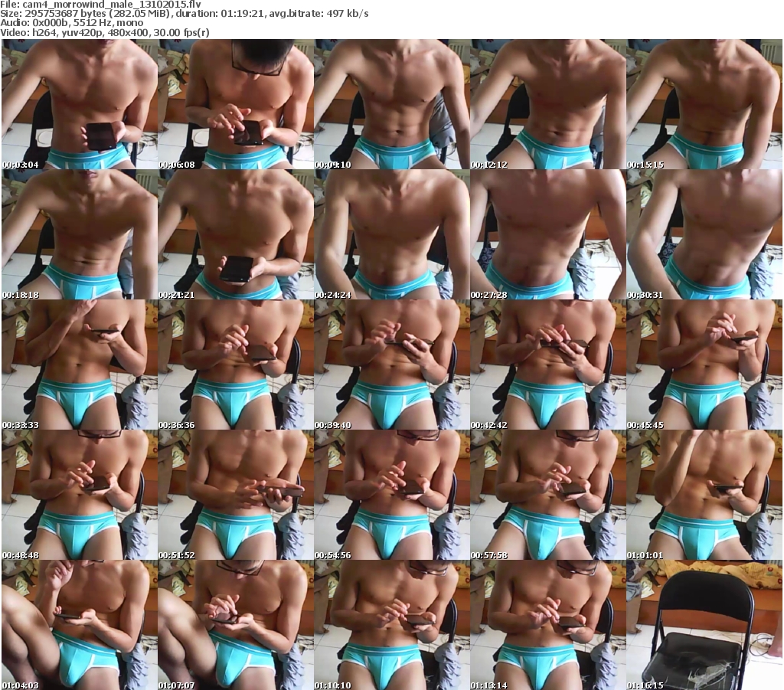Image resolution: width=784 pixels, height=690 pixels.
Task: Open the frame at 00:12:12
Action: [547, 104]
